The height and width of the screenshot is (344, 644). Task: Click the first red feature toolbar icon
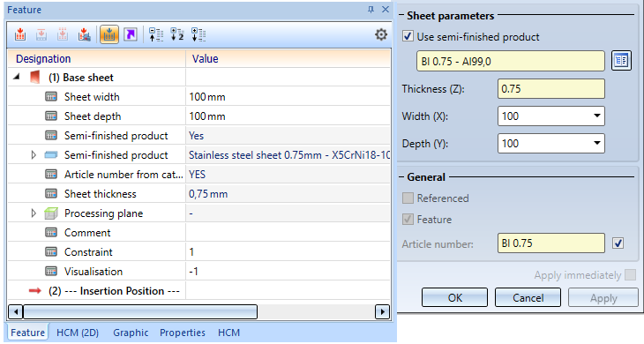[19, 35]
